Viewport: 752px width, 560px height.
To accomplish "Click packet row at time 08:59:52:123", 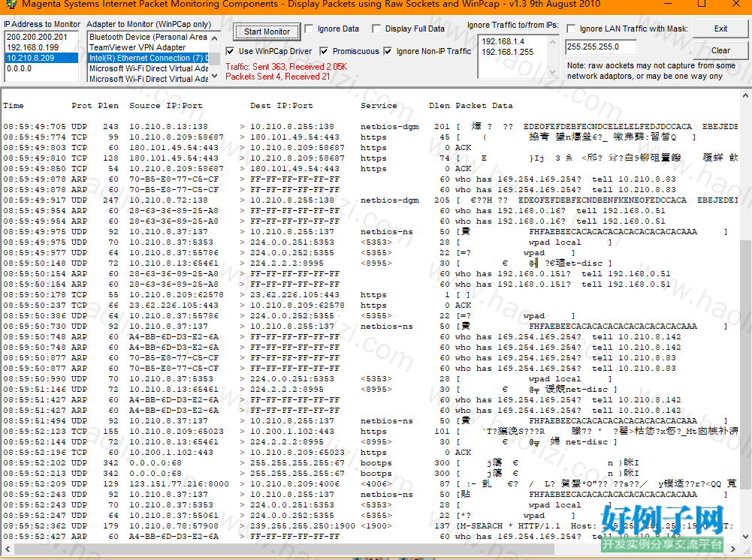I will [x=370, y=431].
